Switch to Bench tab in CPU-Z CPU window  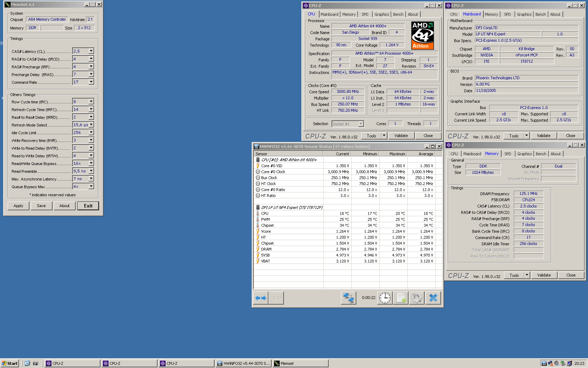coord(398,14)
